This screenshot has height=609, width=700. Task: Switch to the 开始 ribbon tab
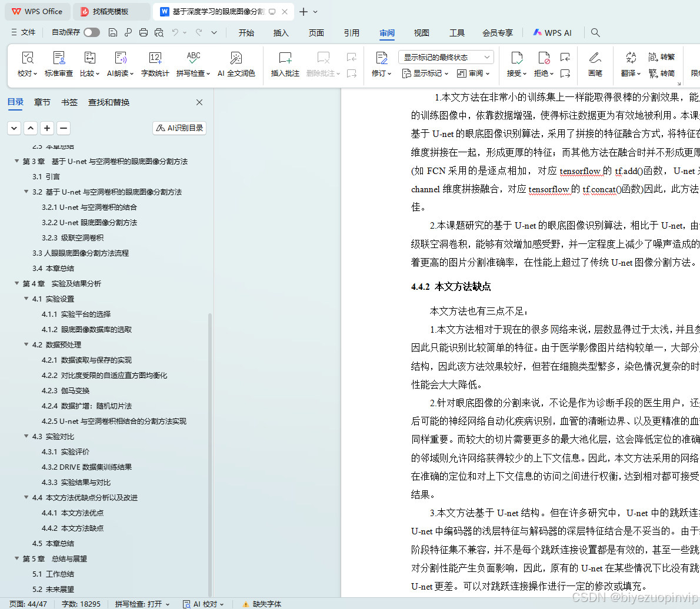(x=246, y=32)
